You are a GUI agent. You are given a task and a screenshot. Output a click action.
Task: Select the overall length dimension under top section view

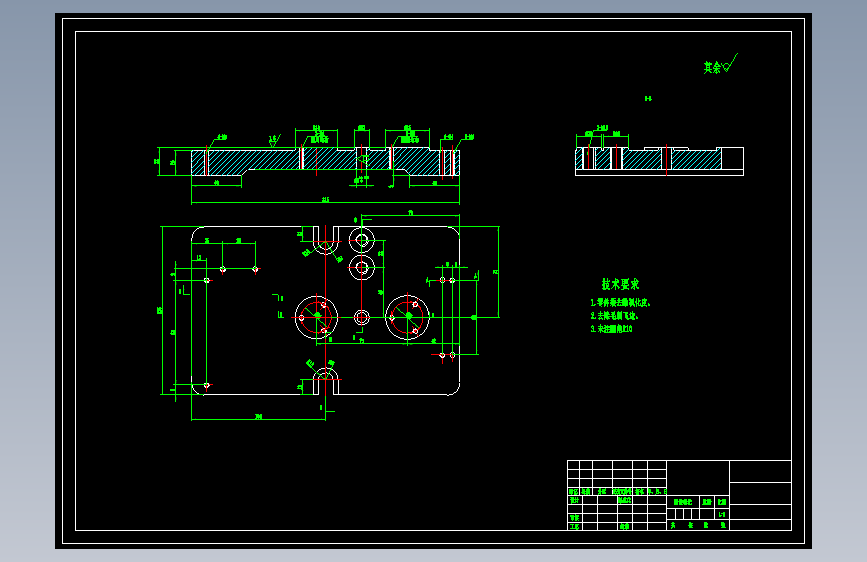click(x=325, y=200)
